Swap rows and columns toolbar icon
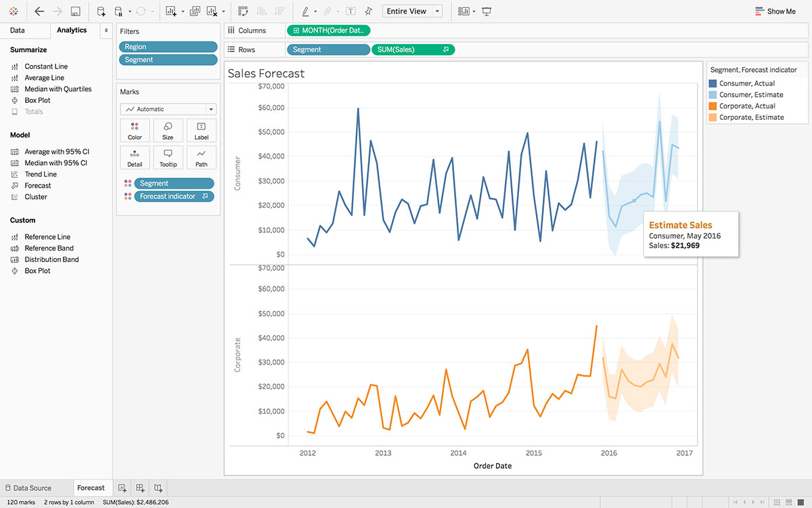The width and height of the screenshot is (812, 508). coord(244,12)
